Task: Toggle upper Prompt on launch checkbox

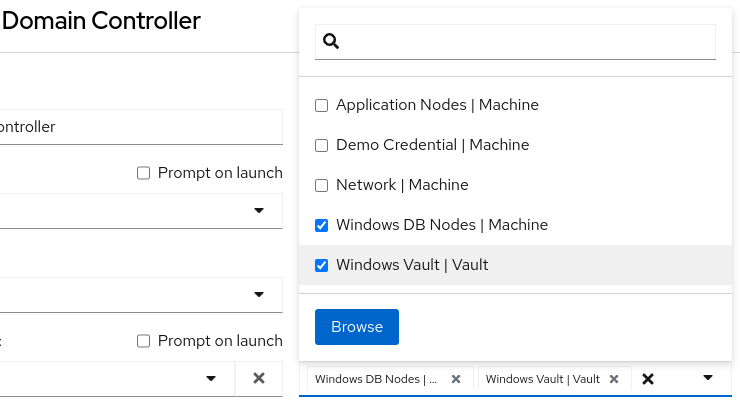Action: tap(143, 173)
